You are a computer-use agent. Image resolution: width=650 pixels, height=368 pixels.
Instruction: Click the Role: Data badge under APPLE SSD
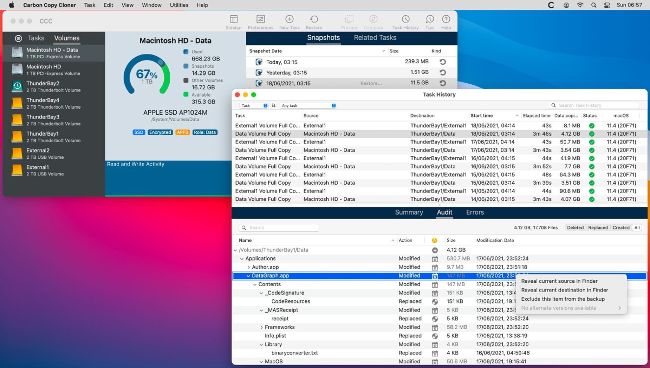[205, 132]
